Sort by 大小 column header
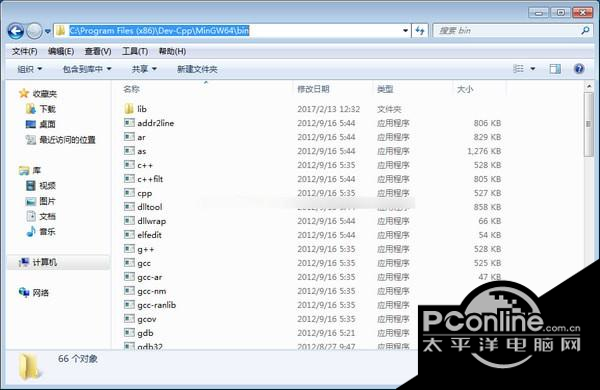This screenshot has height=390, width=600. pos(465,89)
